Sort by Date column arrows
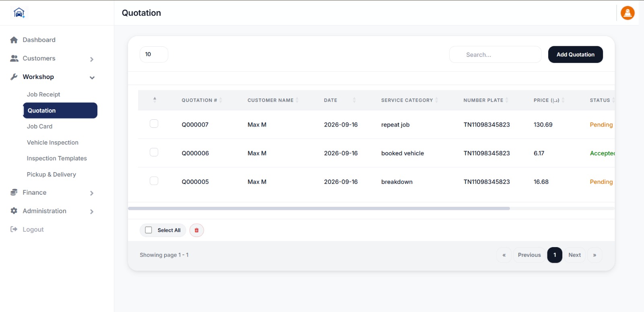The width and height of the screenshot is (644, 312). tap(354, 100)
